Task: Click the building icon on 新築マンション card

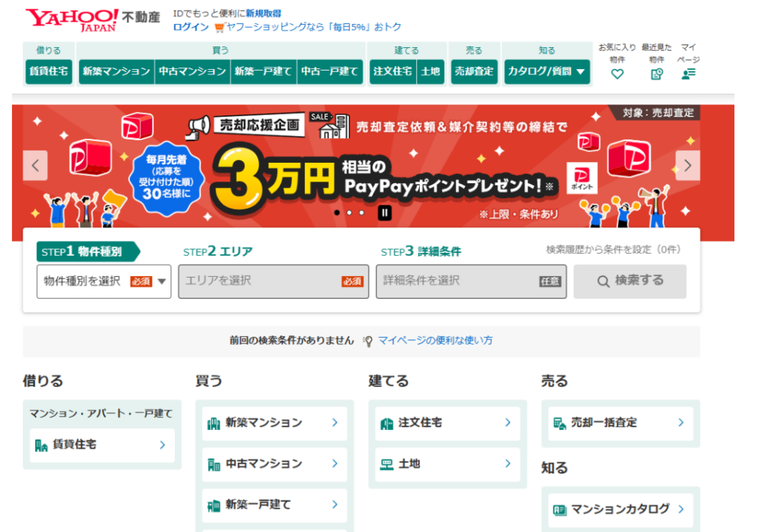Action: coord(214,423)
